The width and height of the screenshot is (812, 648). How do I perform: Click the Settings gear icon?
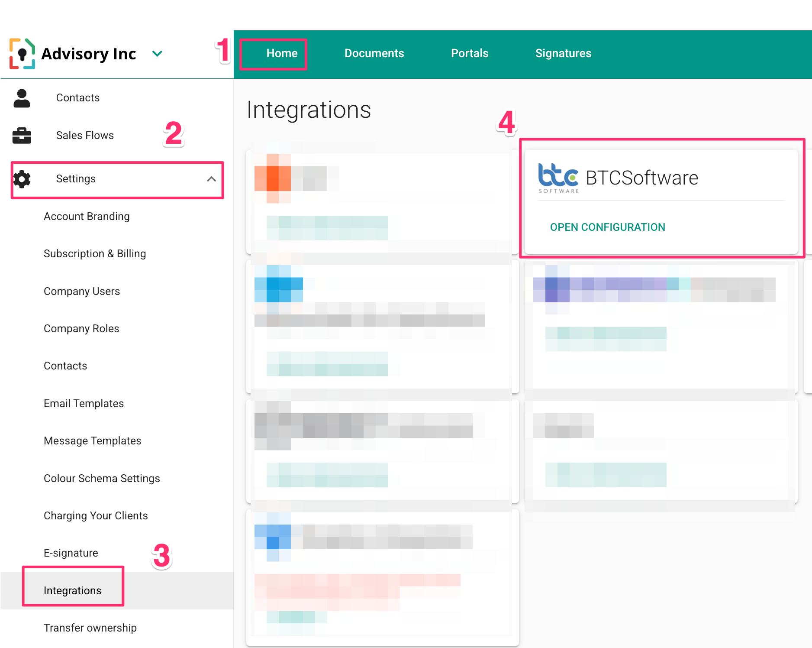coord(22,179)
